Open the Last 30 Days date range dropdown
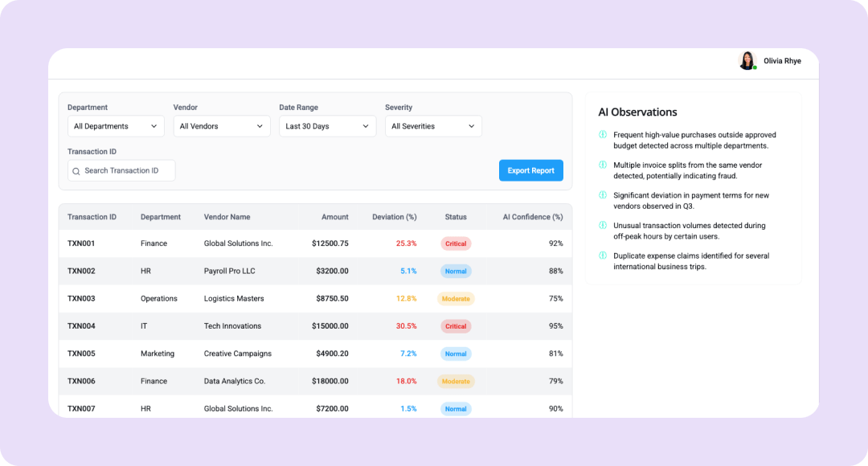 tap(327, 126)
